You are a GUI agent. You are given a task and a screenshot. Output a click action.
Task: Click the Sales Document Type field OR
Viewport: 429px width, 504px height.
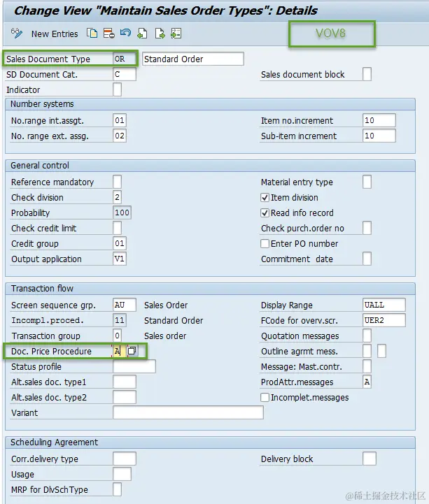pyautogui.click(x=125, y=59)
